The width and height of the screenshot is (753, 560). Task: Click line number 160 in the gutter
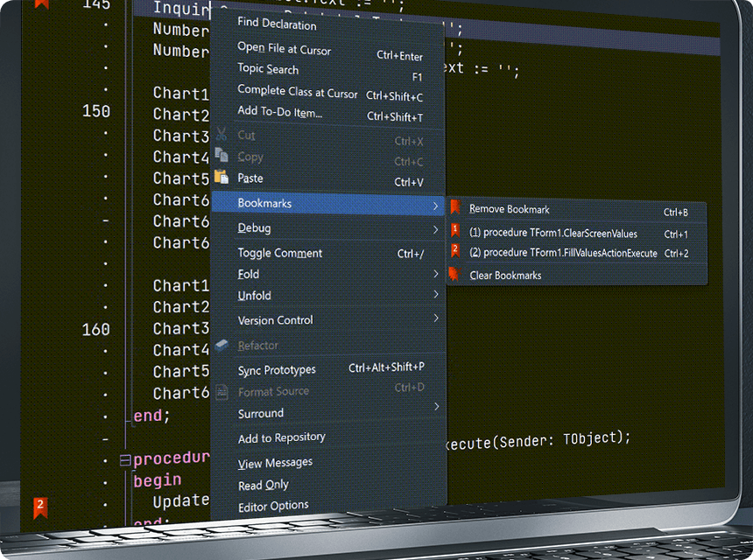pyautogui.click(x=96, y=329)
